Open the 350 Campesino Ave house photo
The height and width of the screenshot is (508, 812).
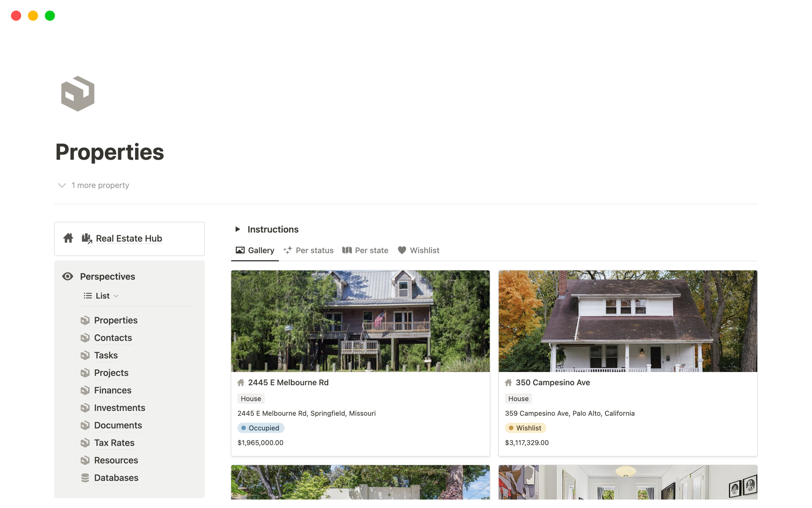(x=628, y=321)
